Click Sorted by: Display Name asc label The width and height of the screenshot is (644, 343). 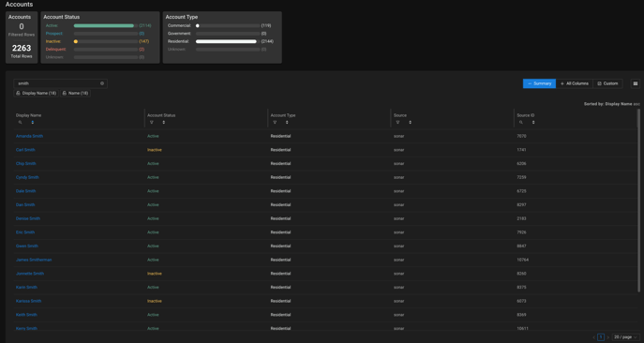[611, 104]
